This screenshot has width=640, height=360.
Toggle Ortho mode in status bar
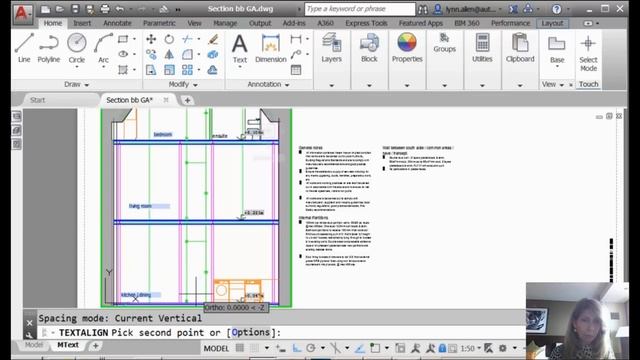click(x=297, y=348)
